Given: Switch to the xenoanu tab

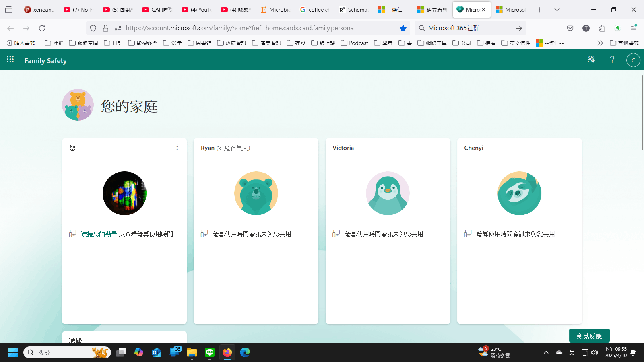Looking at the screenshot, I should coord(39,10).
